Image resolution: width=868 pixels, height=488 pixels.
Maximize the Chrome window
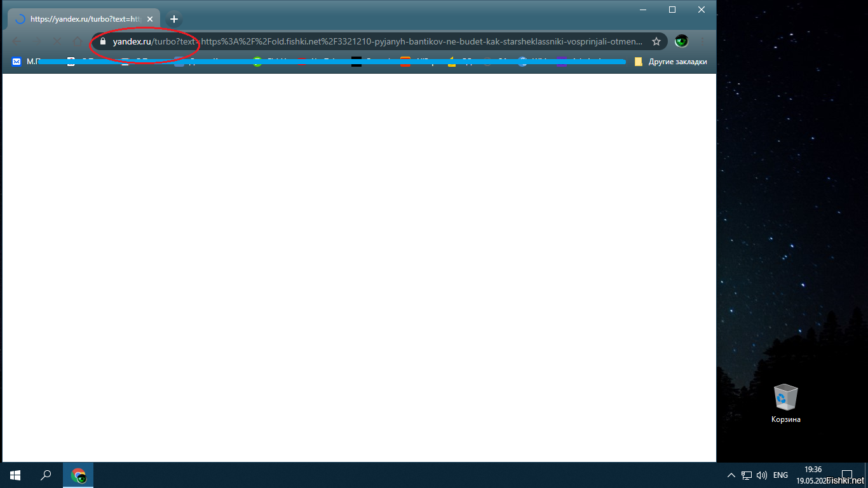[x=672, y=10]
